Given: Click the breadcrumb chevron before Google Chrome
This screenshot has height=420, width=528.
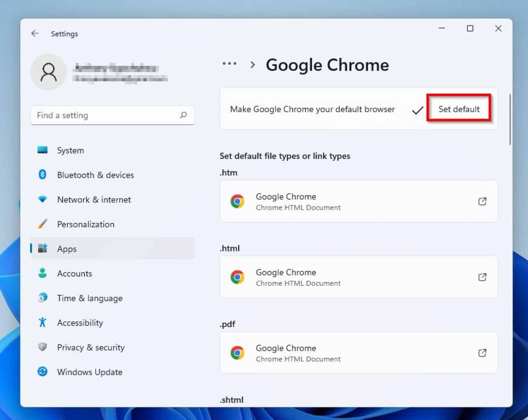Looking at the screenshot, I should pyautogui.click(x=253, y=65).
